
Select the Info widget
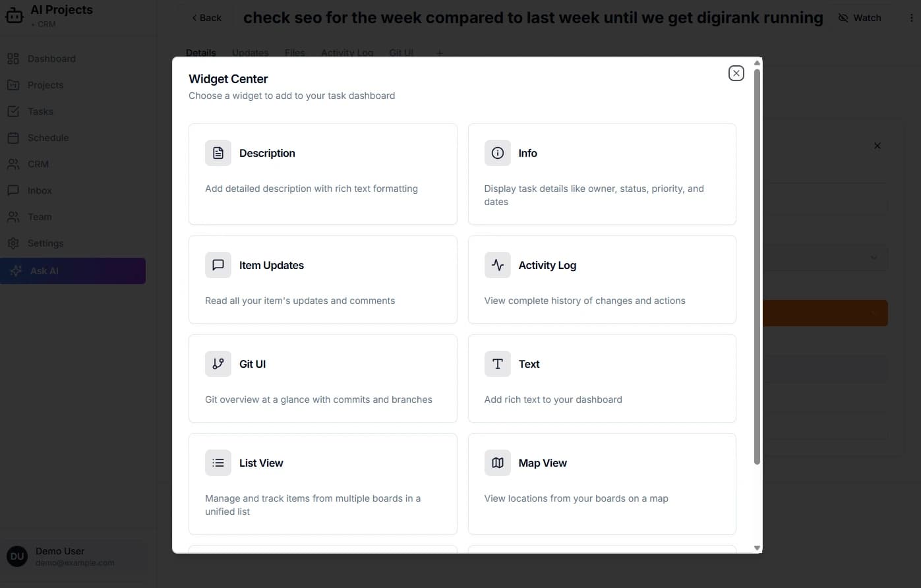click(x=601, y=173)
